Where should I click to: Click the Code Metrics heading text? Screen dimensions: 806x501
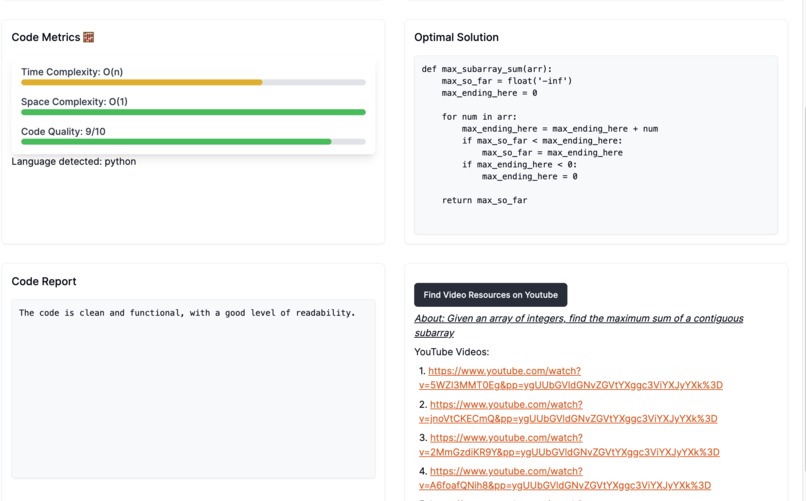point(45,38)
